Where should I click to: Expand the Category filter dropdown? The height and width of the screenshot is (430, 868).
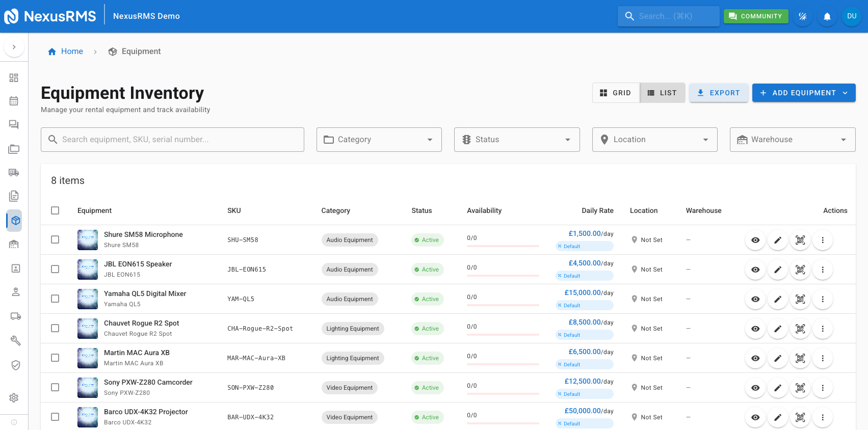pyautogui.click(x=379, y=140)
